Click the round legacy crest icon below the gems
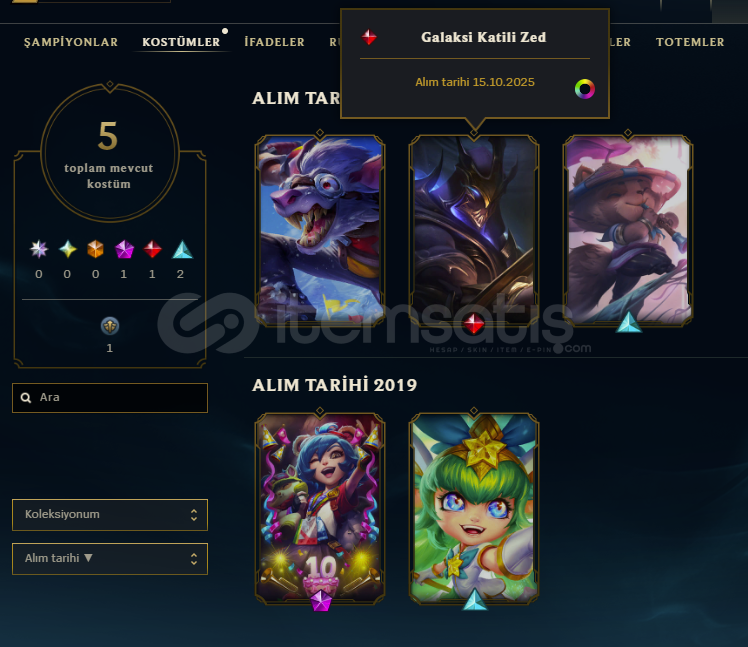 (110, 326)
